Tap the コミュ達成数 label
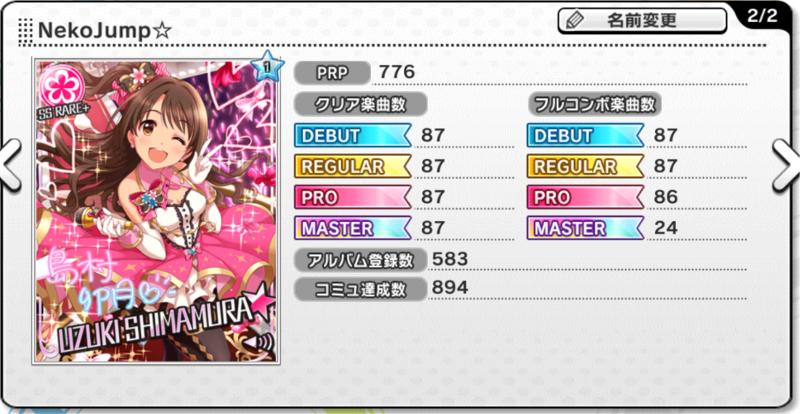 360,288
